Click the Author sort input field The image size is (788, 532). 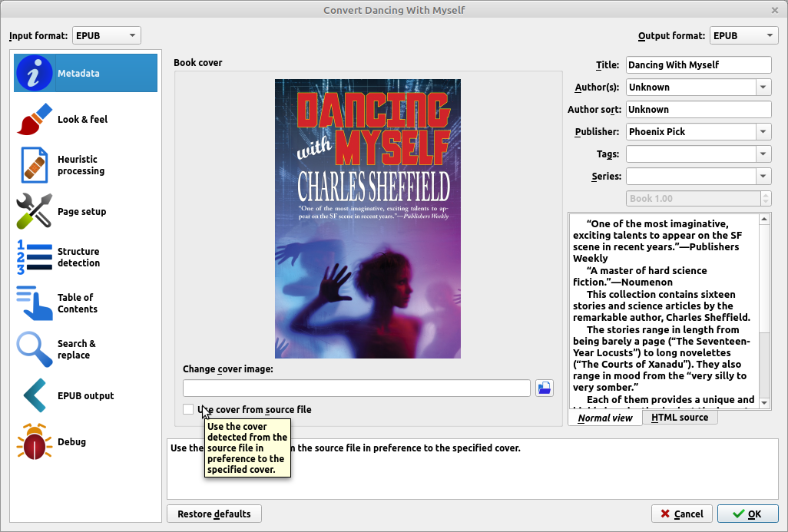pyautogui.click(x=699, y=110)
